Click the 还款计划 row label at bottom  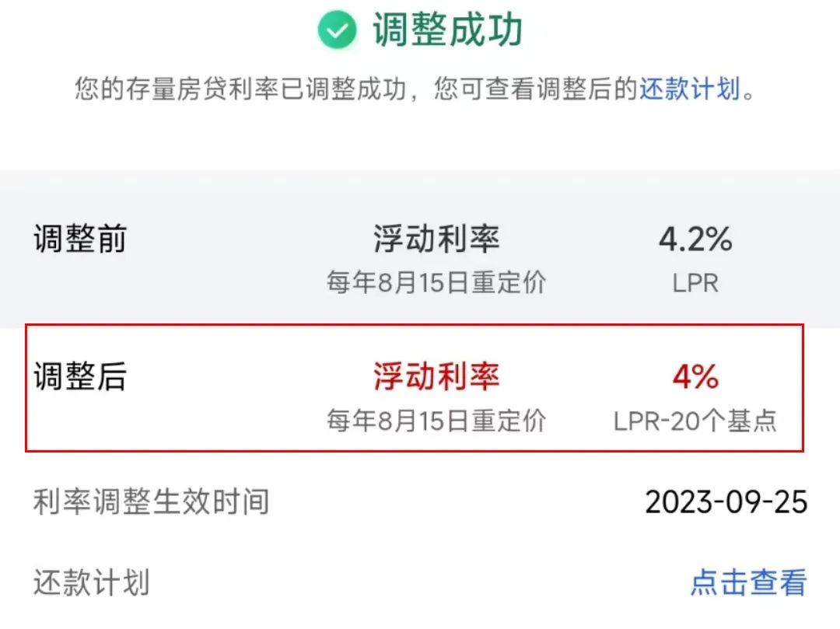[x=91, y=582]
